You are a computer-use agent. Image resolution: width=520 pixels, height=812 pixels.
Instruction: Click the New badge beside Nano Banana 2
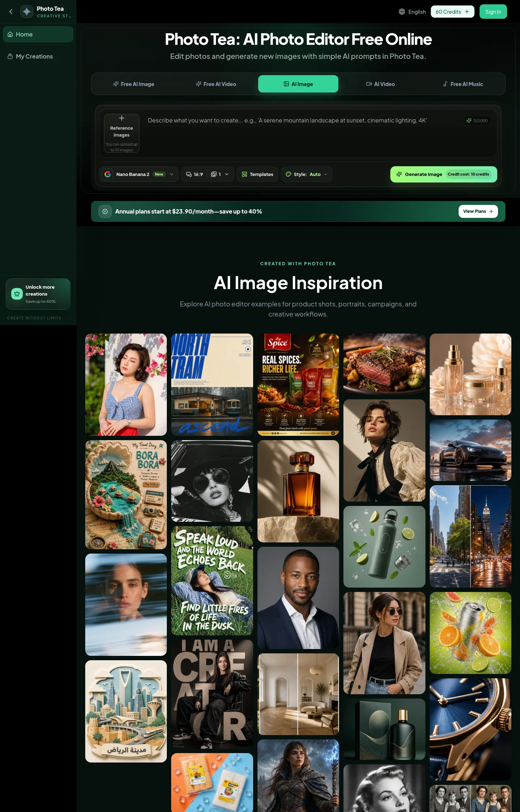[159, 174]
